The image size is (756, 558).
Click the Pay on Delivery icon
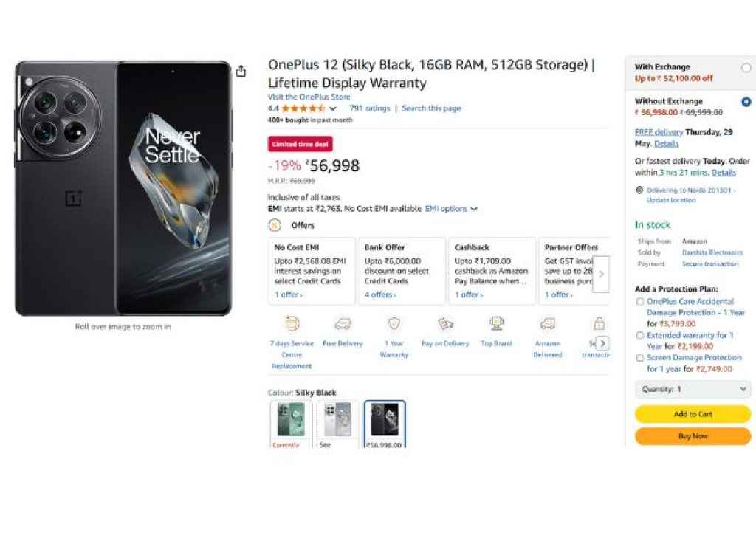445,324
